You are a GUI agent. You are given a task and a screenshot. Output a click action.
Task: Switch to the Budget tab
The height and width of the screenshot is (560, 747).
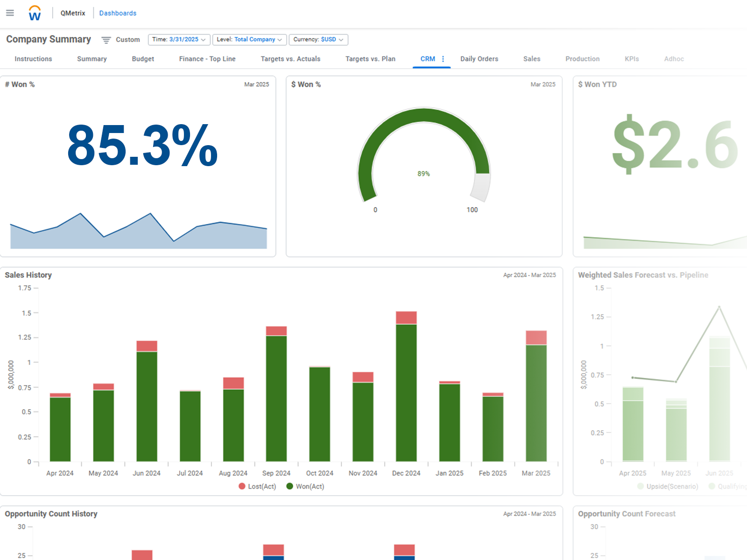[143, 59]
